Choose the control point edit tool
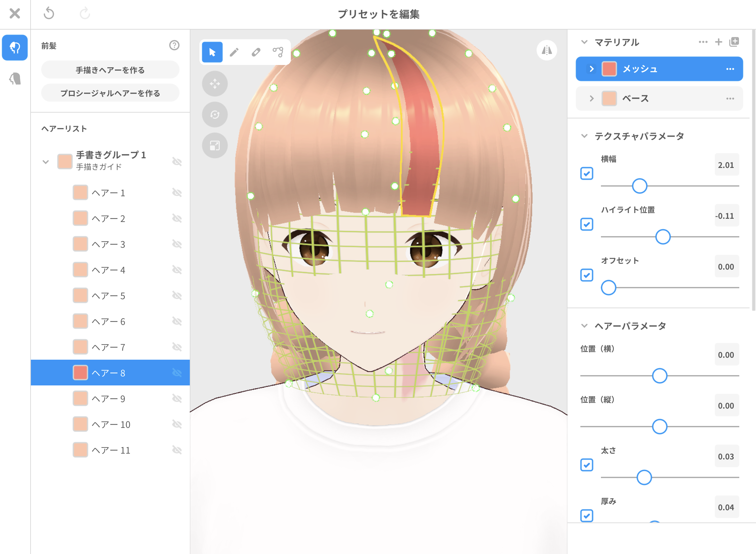The width and height of the screenshot is (756, 554). 278,52
